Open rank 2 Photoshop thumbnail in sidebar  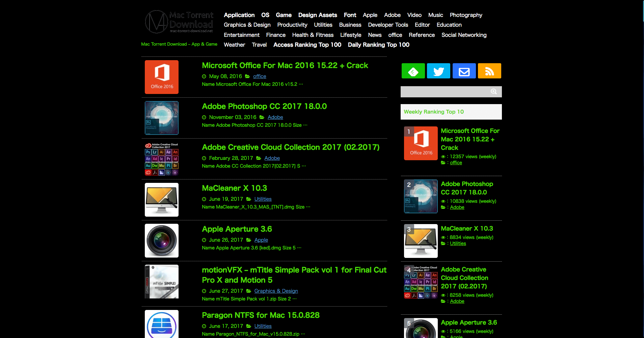[421, 196]
